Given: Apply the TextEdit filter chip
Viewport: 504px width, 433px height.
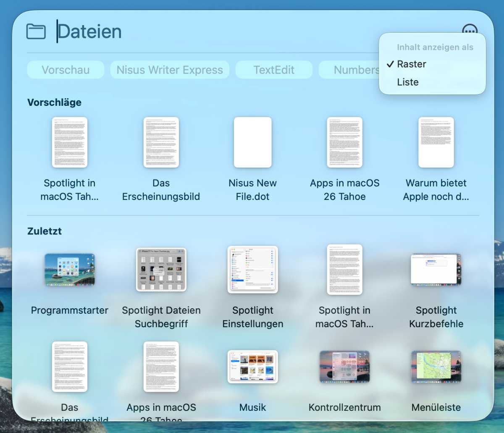Looking at the screenshot, I should point(274,70).
